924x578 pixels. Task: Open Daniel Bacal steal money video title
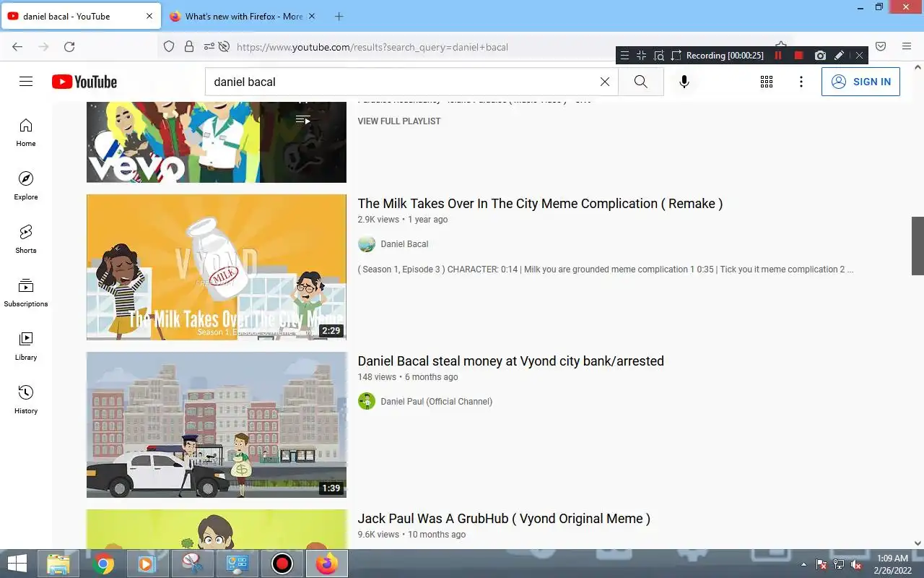point(510,361)
